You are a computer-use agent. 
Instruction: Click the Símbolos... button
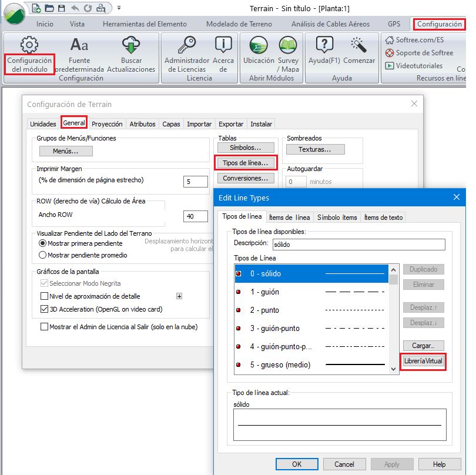pyautogui.click(x=246, y=148)
